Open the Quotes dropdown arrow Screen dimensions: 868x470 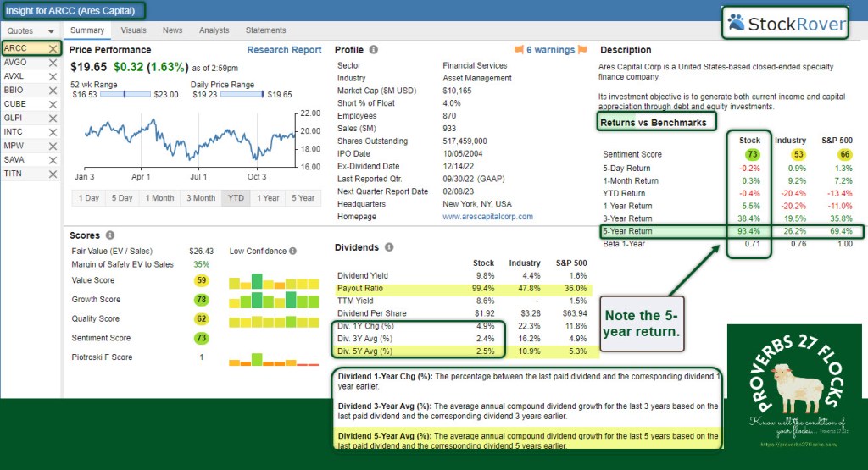pyautogui.click(x=50, y=31)
